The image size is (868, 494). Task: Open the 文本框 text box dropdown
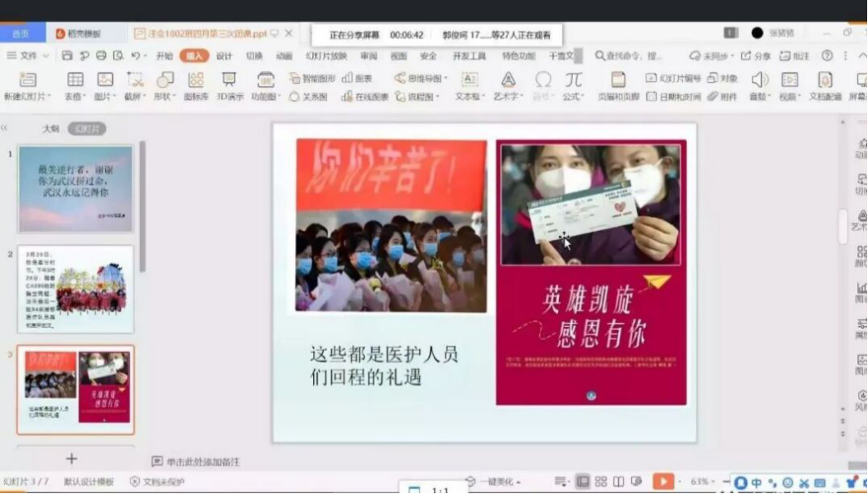click(x=469, y=96)
